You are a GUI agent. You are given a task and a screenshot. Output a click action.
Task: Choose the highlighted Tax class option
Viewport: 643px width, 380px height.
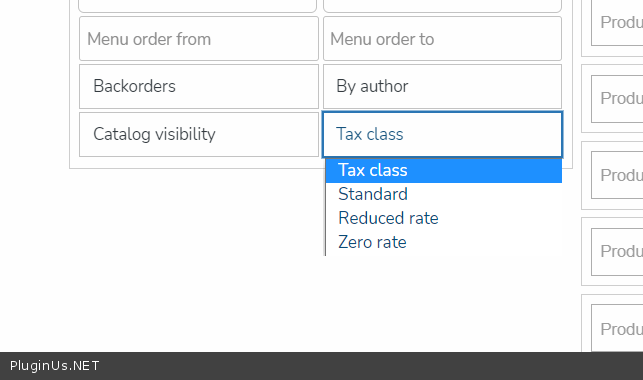[444, 170]
